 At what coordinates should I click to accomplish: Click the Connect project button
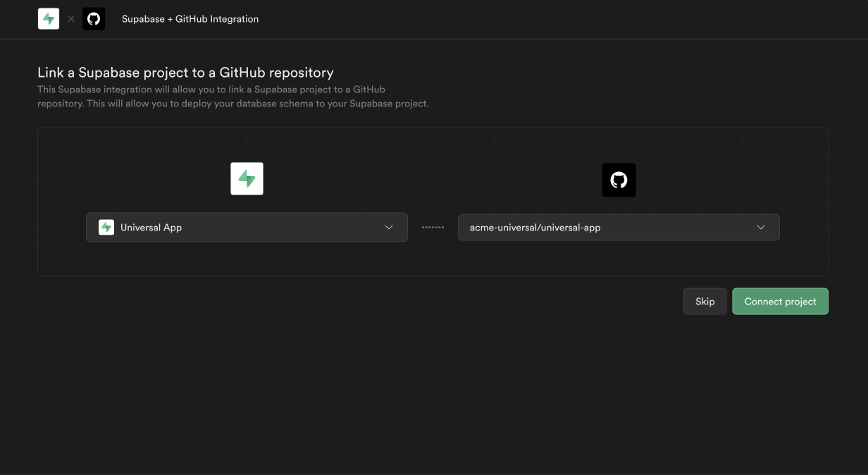tap(780, 302)
